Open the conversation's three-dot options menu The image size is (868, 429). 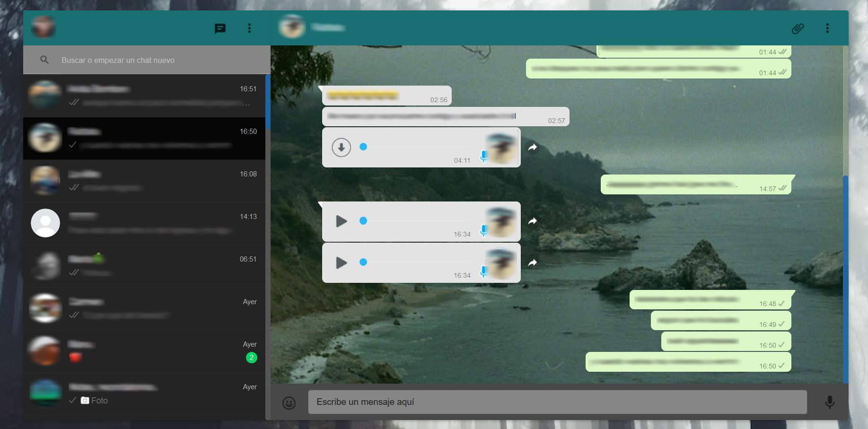point(828,28)
